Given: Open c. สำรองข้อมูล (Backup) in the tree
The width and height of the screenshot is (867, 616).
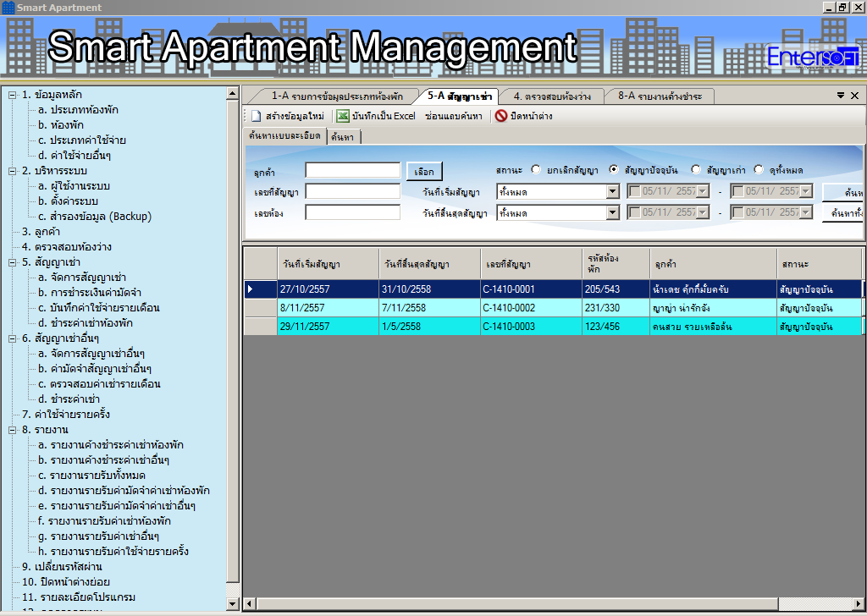Looking at the screenshot, I should click(x=95, y=217).
